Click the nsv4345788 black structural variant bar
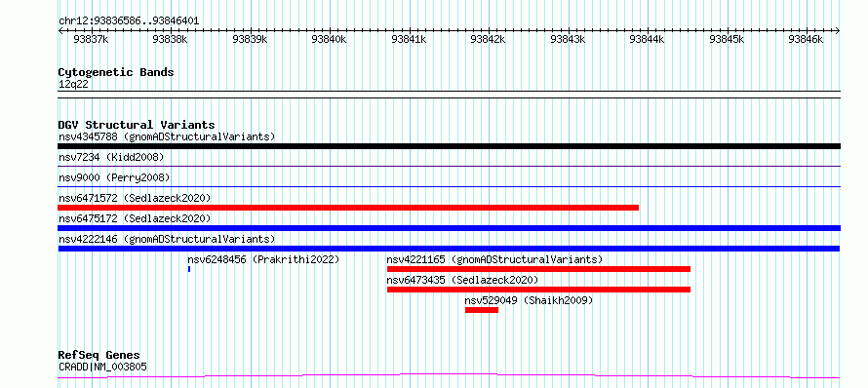Screen dimensions: 868x388 click(449, 146)
